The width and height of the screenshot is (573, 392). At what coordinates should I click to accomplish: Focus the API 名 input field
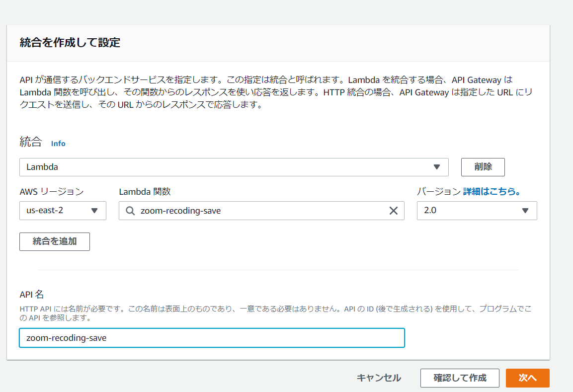click(x=211, y=338)
